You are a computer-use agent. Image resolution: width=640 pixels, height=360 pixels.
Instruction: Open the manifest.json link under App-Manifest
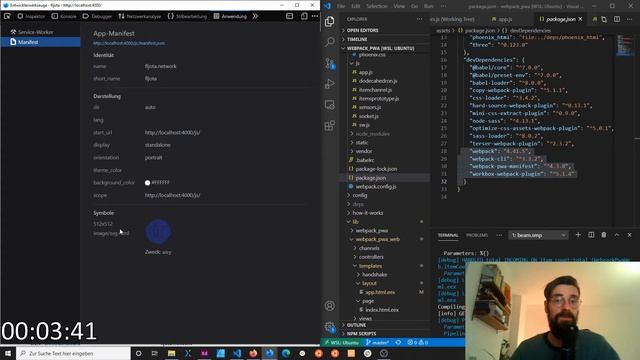[x=129, y=43]
